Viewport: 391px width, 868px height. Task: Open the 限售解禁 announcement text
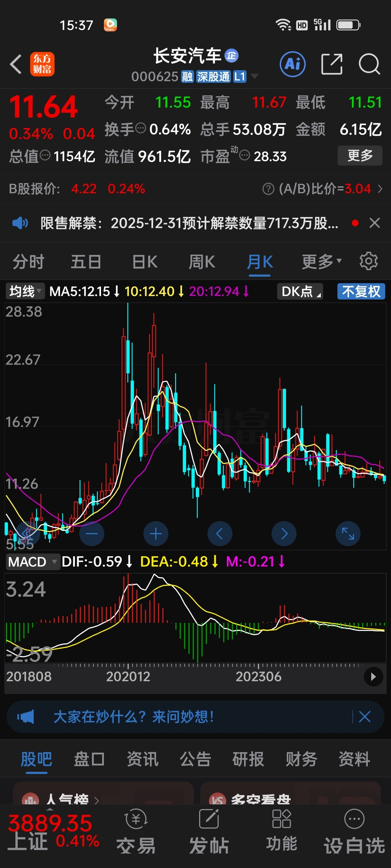(189, 223)
